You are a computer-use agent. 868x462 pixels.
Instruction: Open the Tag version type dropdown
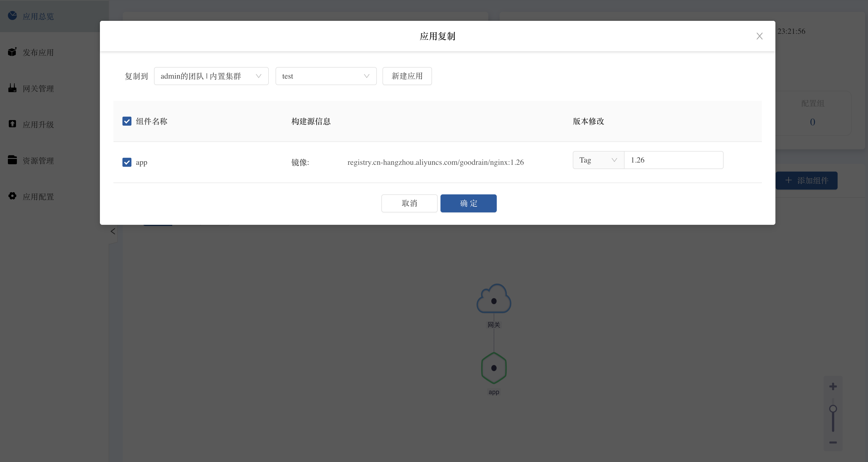598,160
